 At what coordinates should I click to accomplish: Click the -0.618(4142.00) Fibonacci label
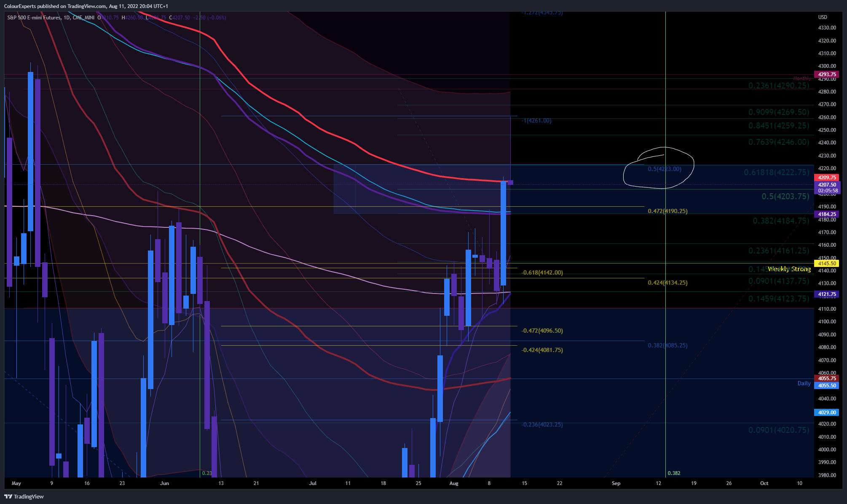click(x=542, y=272)
